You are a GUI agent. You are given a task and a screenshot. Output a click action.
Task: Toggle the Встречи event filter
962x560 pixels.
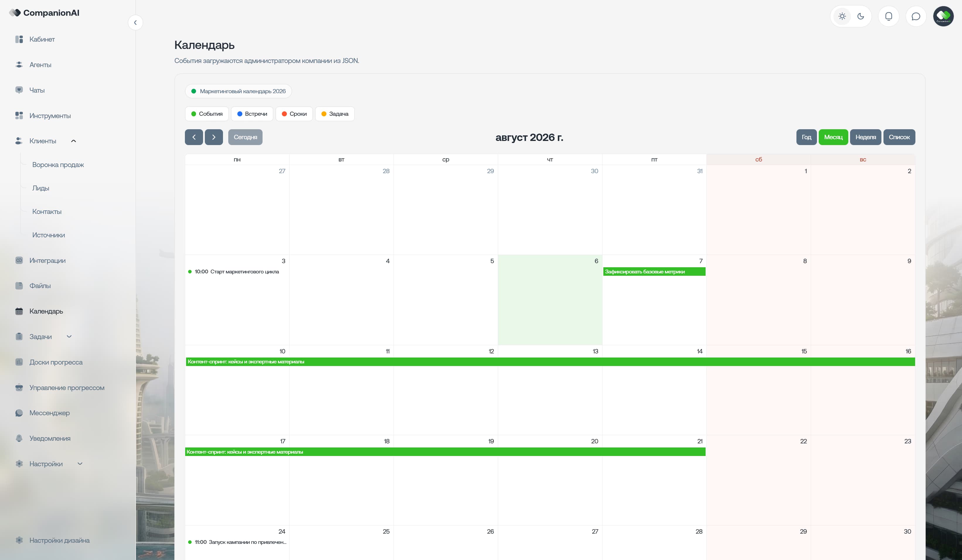tap(252, 114)
